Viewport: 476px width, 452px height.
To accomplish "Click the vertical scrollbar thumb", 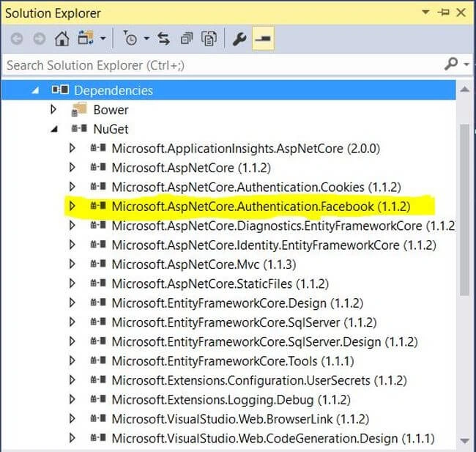I will 465,210.
